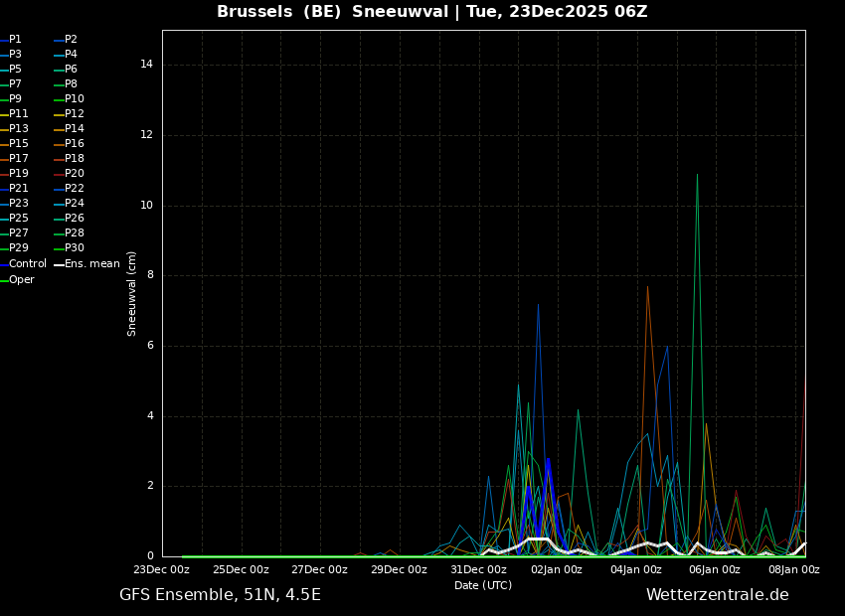Click the P17 legend label

point(19,159)
